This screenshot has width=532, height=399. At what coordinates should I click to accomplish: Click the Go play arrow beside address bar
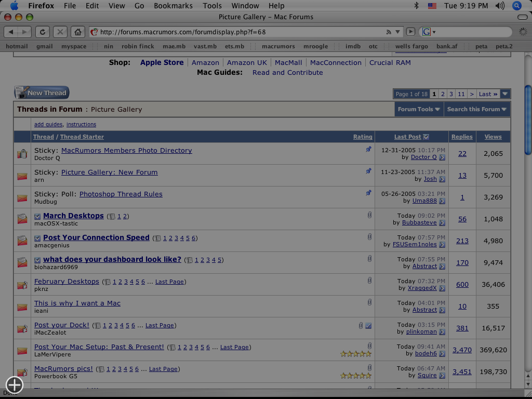point(410,32)
